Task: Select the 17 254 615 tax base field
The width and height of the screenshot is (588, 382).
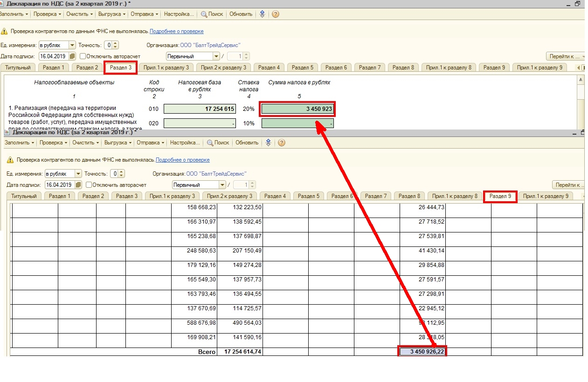Action: click(200, 109)
